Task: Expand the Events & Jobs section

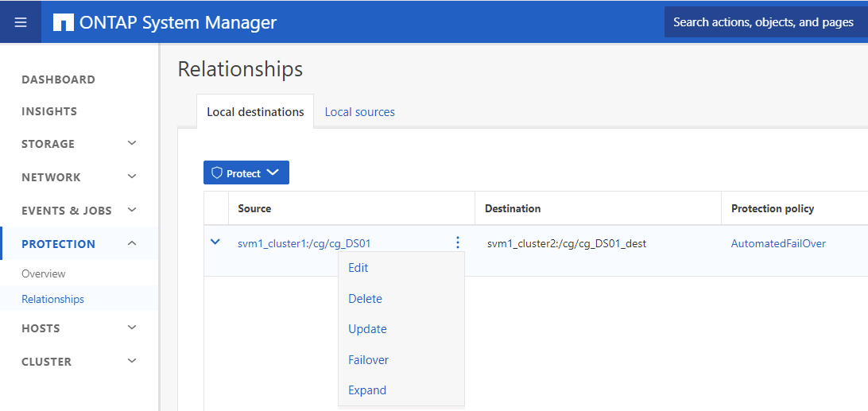Action: (132, 211)
